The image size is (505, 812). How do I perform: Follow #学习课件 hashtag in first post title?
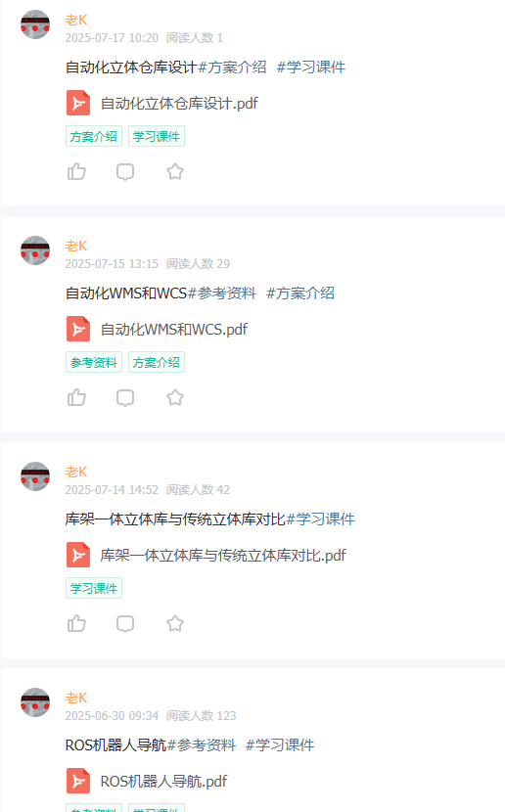coord(311,67)
